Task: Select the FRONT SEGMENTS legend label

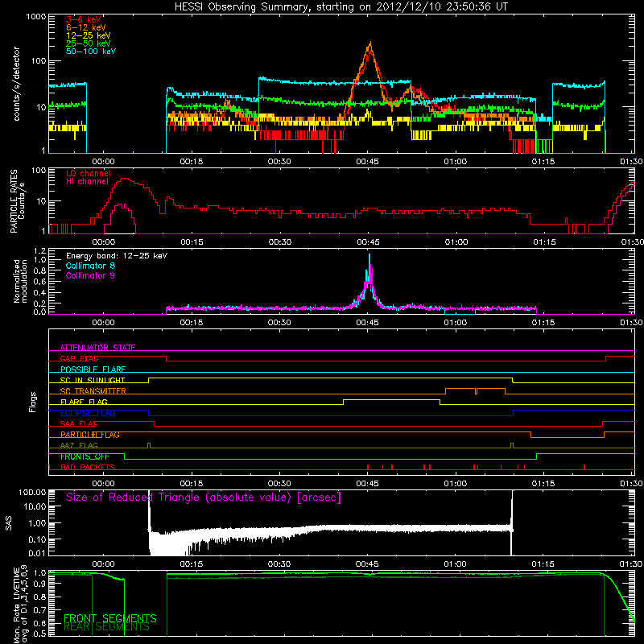Action: click(110, 618)
